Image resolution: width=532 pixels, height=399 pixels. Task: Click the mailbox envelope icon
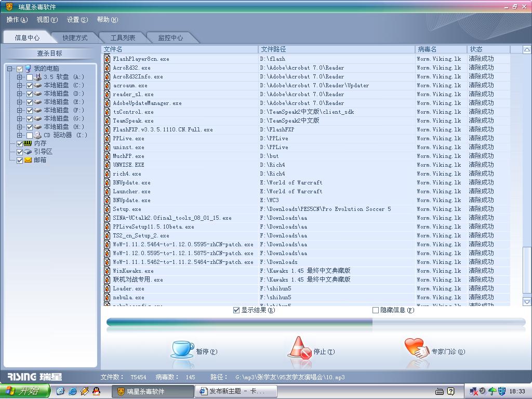tap(28, 160)
